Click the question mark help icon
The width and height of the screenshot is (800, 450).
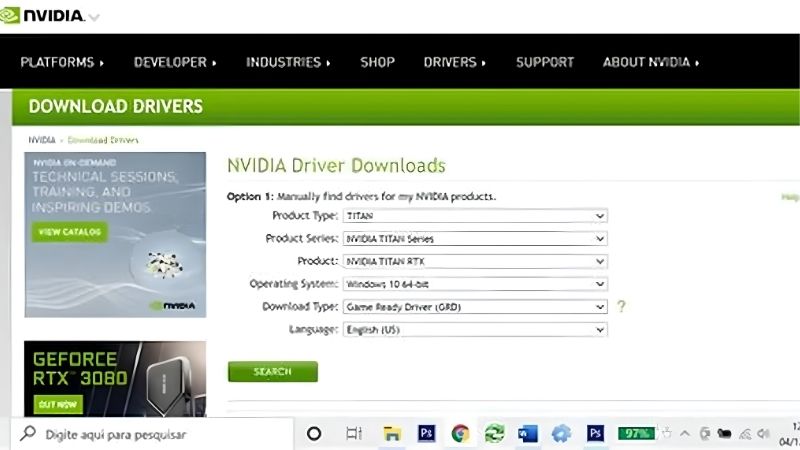[x=621, y=306]
